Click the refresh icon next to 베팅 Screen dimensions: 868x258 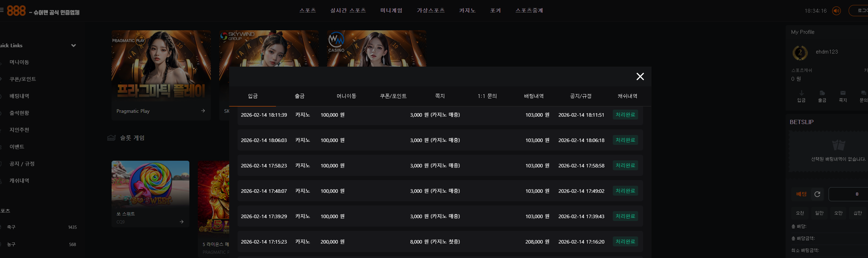pos(817,194)
